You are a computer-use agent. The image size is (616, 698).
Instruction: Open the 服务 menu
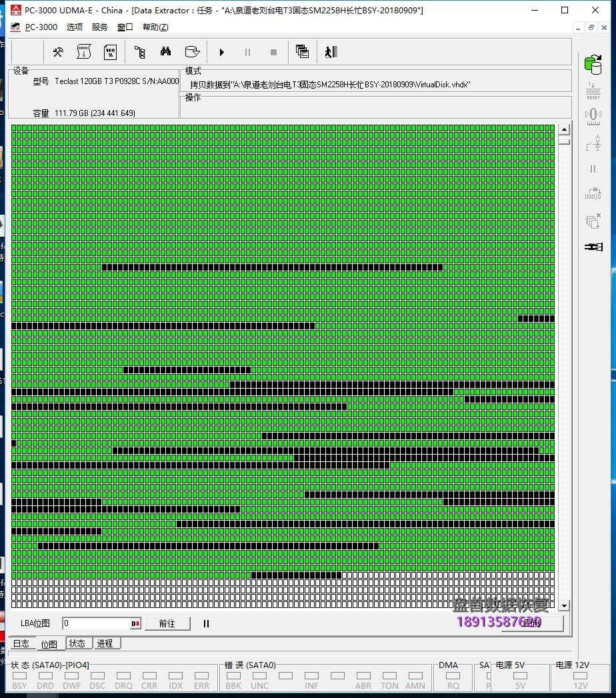click(x=99, y=27)
